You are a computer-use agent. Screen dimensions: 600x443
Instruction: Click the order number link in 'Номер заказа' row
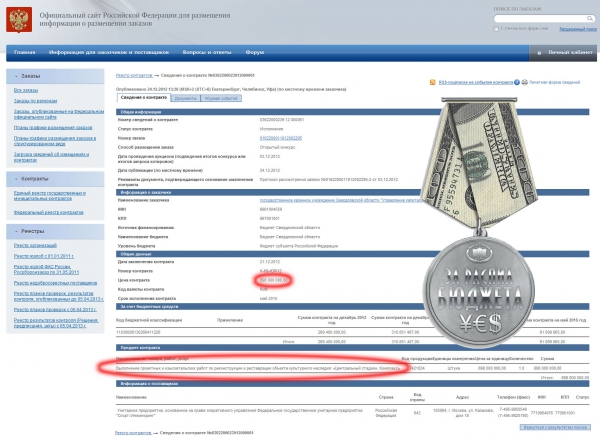pos(280,138)
